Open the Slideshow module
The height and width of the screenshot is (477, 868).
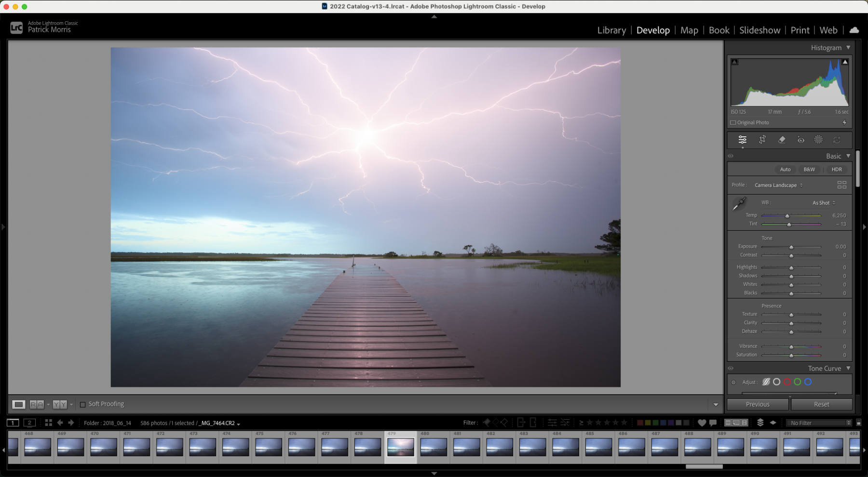pyautogui.click(x=759, y=30)
